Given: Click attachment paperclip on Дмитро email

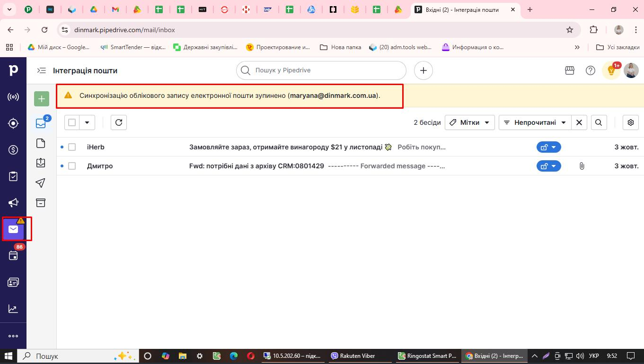Looking at the screenshot, I should click(582, 166).
